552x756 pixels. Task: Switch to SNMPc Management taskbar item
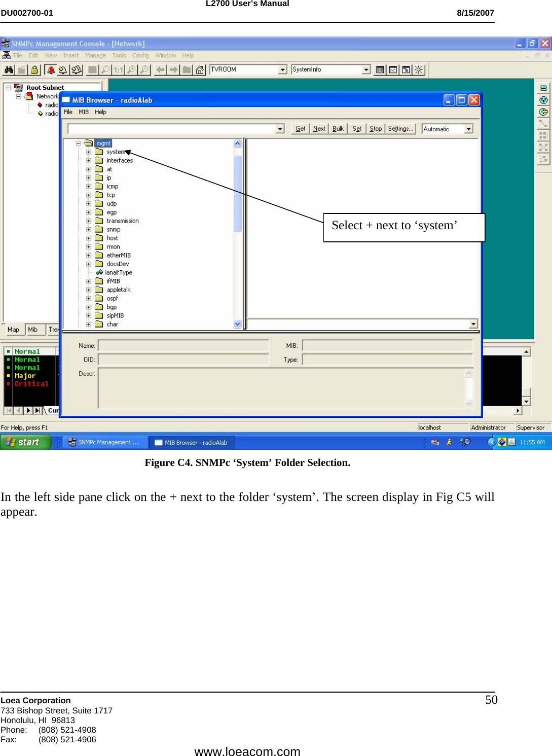(x=105, y=442)
